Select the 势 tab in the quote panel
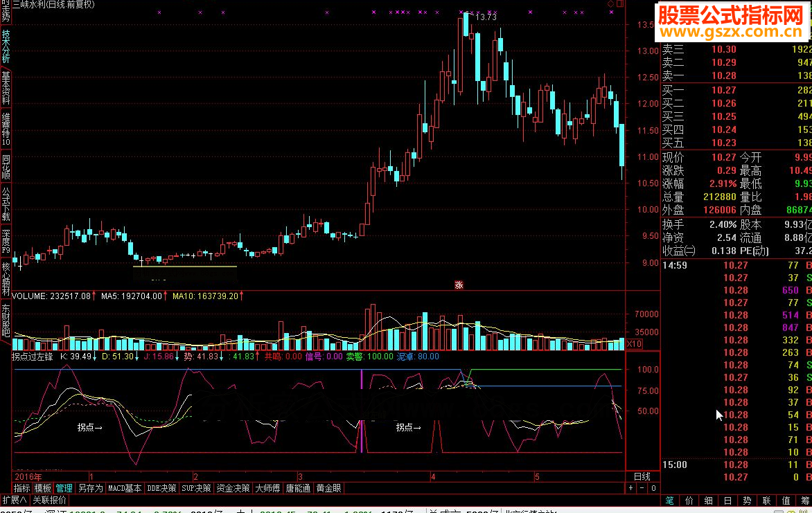812x513 pixels. pos(748,501)
